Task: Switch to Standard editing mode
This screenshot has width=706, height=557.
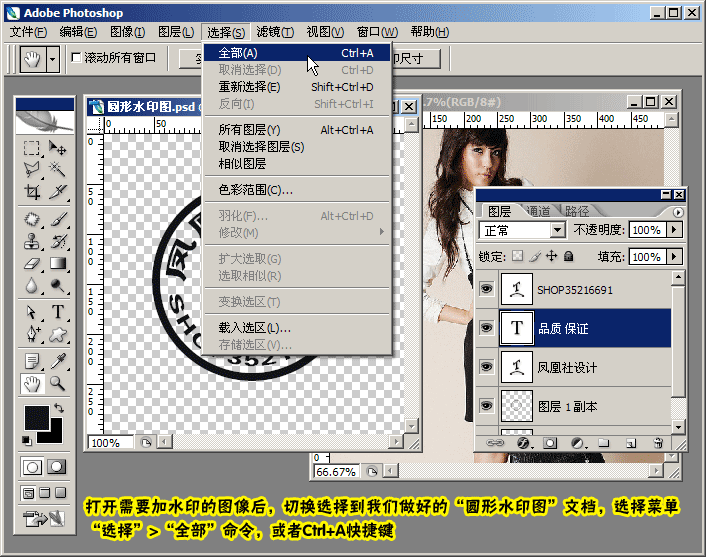Action: tap(32, 466)
